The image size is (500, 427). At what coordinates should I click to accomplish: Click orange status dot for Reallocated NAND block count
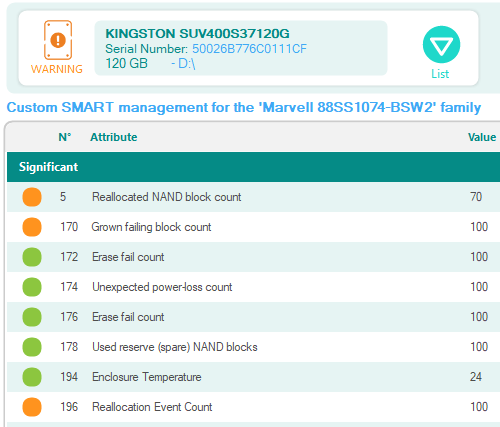click(x=32, y=197)
